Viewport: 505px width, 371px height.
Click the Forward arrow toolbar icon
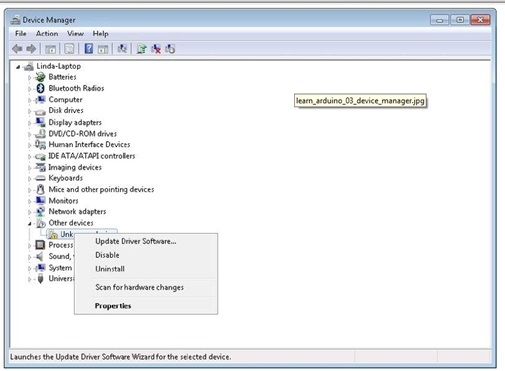point(31,49)
